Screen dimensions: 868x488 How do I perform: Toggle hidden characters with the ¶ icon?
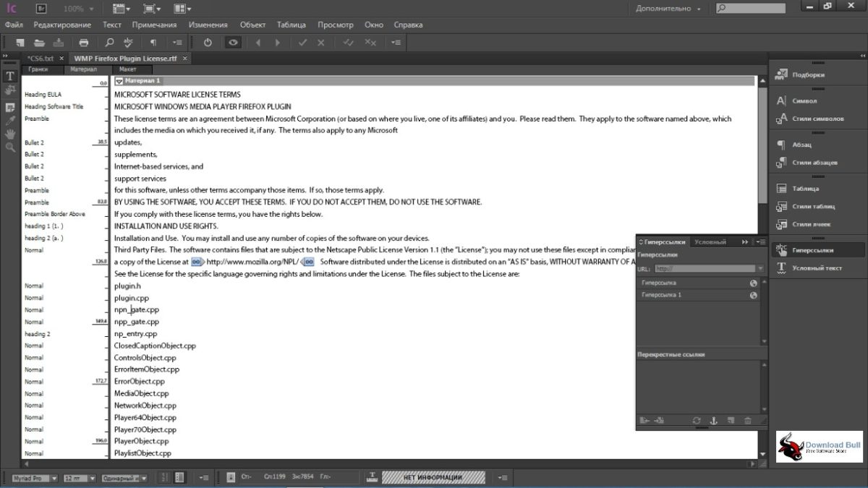153,43
